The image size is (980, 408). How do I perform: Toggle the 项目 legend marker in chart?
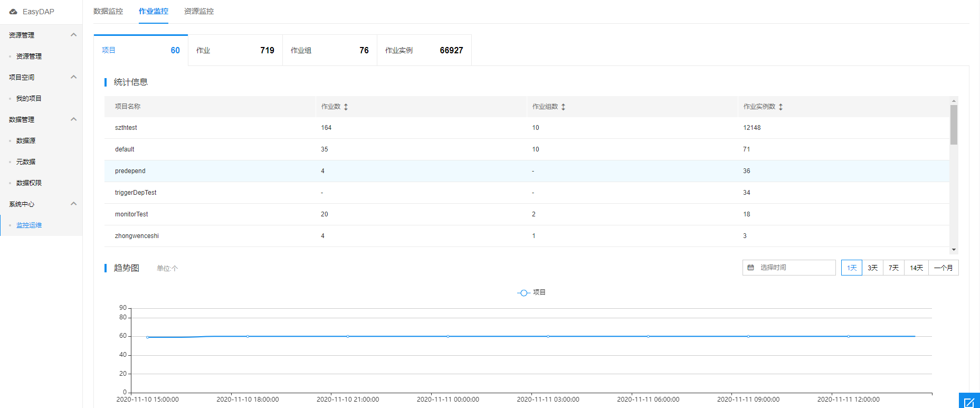(523, 292)
